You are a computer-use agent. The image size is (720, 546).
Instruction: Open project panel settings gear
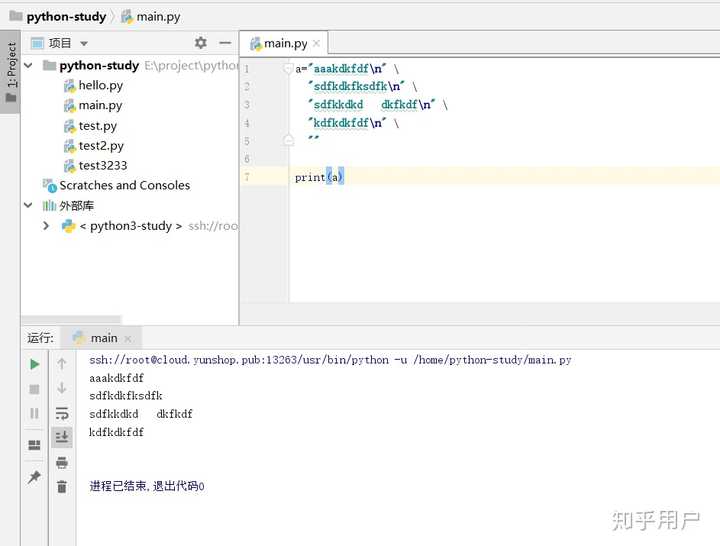pos(201,43)
